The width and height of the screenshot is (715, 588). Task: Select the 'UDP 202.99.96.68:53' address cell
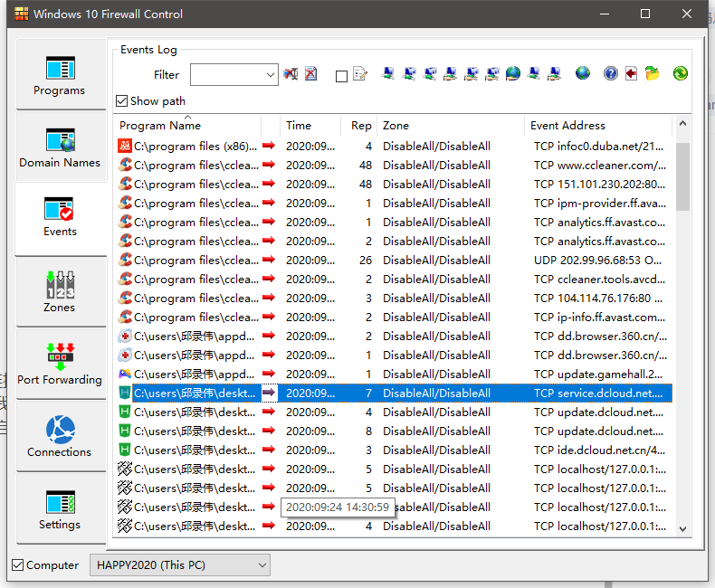coord(598,260)
